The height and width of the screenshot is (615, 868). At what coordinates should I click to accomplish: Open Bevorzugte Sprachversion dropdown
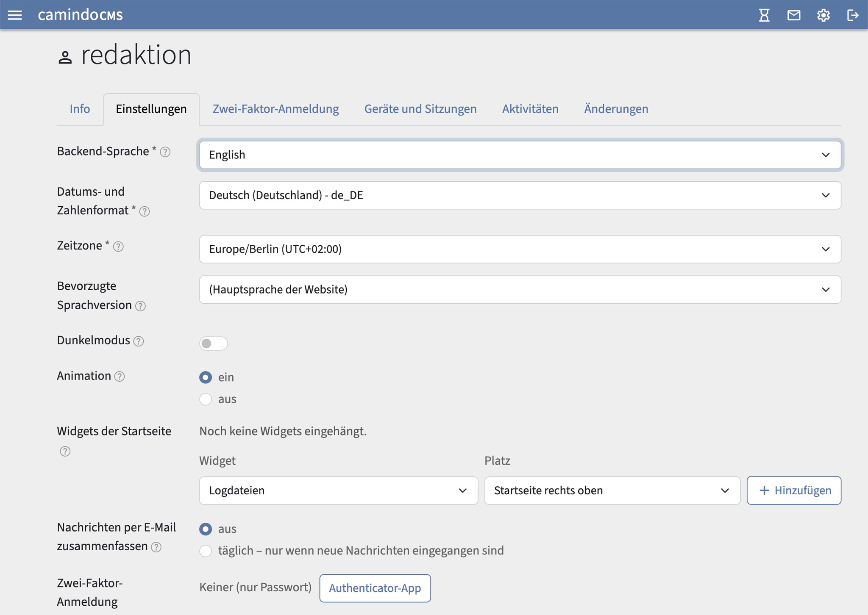coord(520,290)
